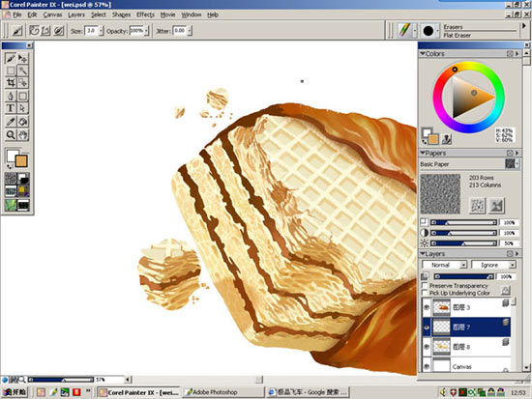Hide layer 3 using eye icon
532x399 pixels.
[427, 307]
